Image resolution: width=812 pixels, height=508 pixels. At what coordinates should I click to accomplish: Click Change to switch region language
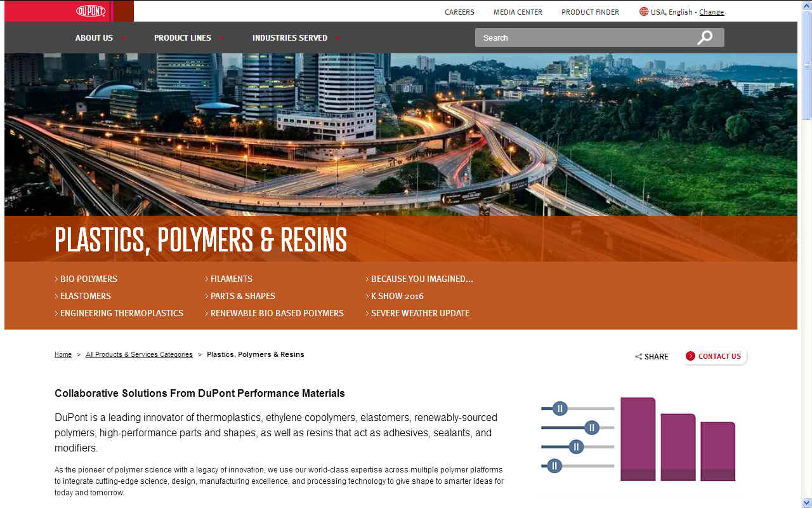pyautogui.click(x=711, y=12)
